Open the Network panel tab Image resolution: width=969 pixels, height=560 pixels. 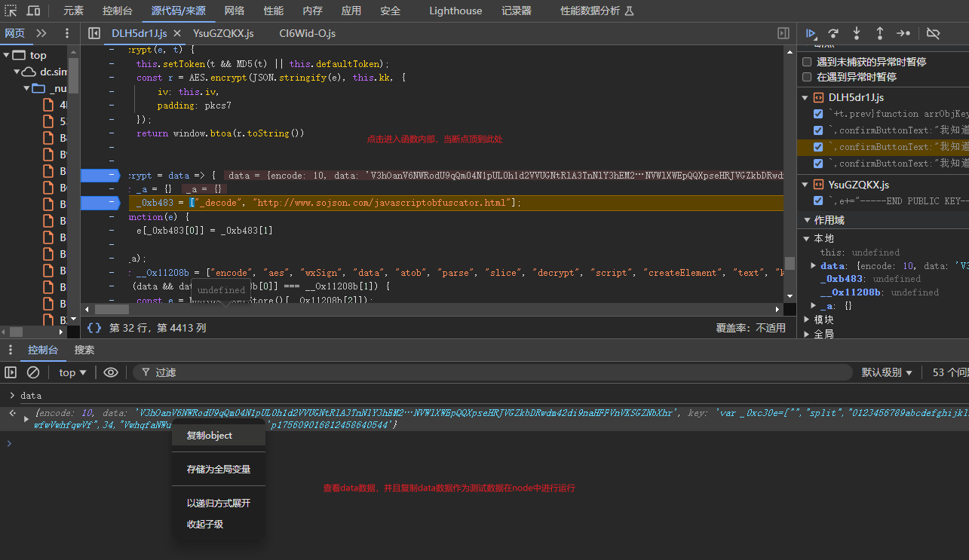[x=234, y=11]
